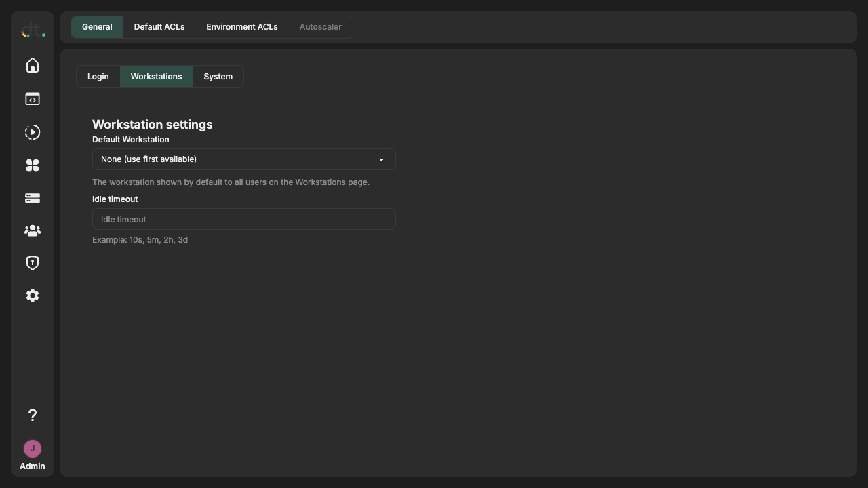Open the Default Workstation dropdown

coord(243,159)
